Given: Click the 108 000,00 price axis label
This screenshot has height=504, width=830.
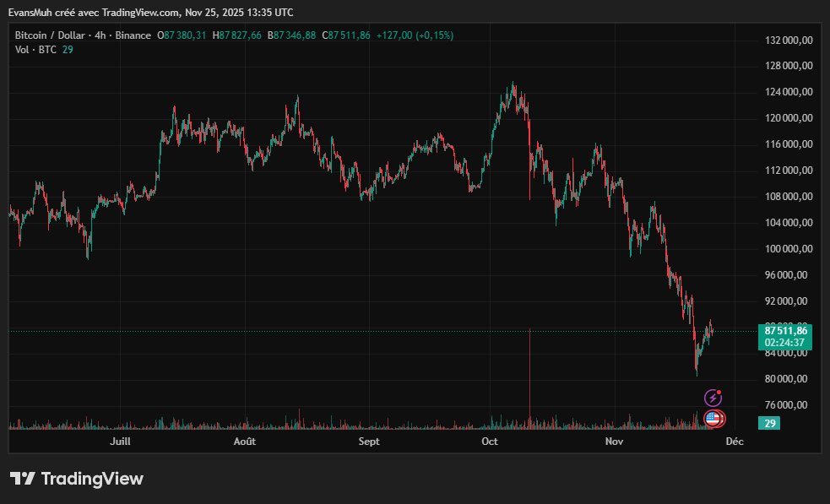Looking at the screenshot, I should 789,197.
